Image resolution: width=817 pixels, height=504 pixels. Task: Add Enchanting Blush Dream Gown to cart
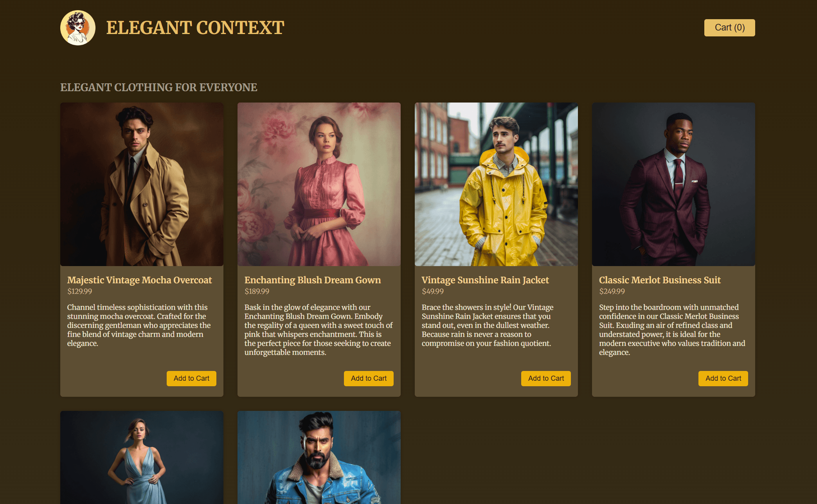click(x=369, y=378)
